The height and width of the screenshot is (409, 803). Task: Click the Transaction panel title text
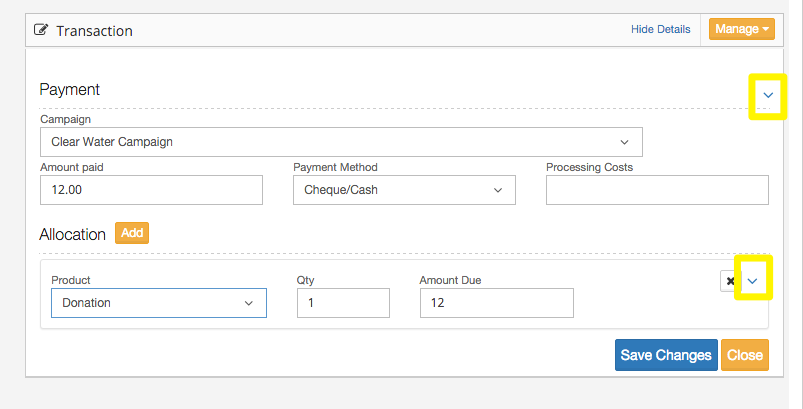click(94, 30)
